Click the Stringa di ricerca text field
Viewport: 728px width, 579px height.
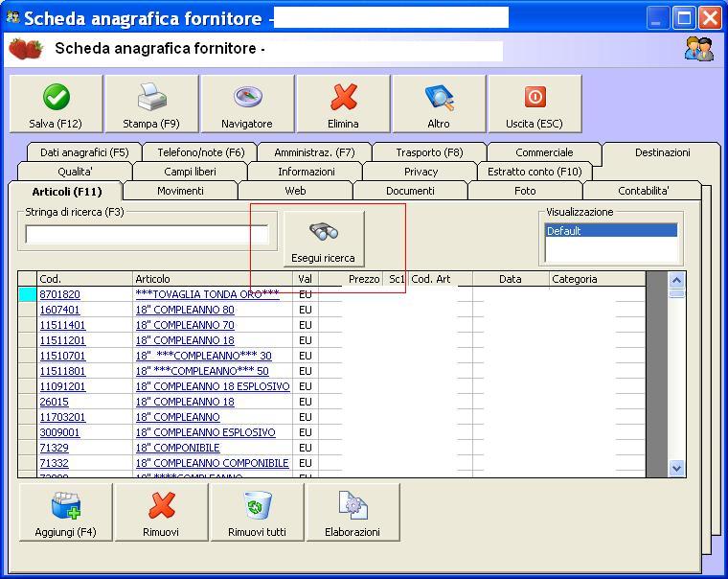click(147, 234)
